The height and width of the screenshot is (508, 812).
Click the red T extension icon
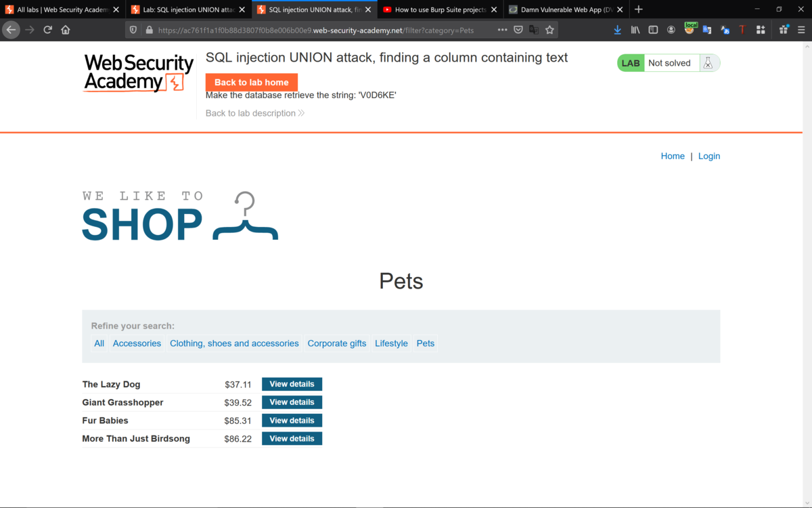[742, 30]
